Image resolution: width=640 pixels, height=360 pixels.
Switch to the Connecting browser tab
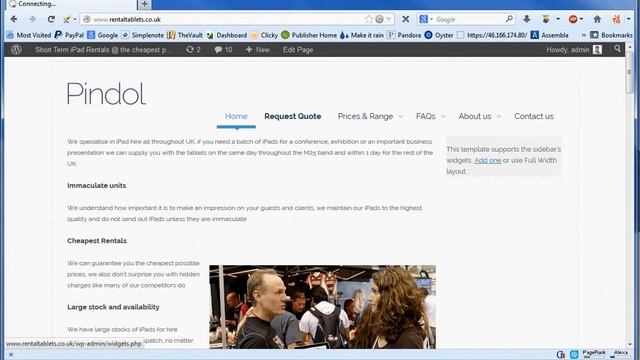click(x=71, y=4)
